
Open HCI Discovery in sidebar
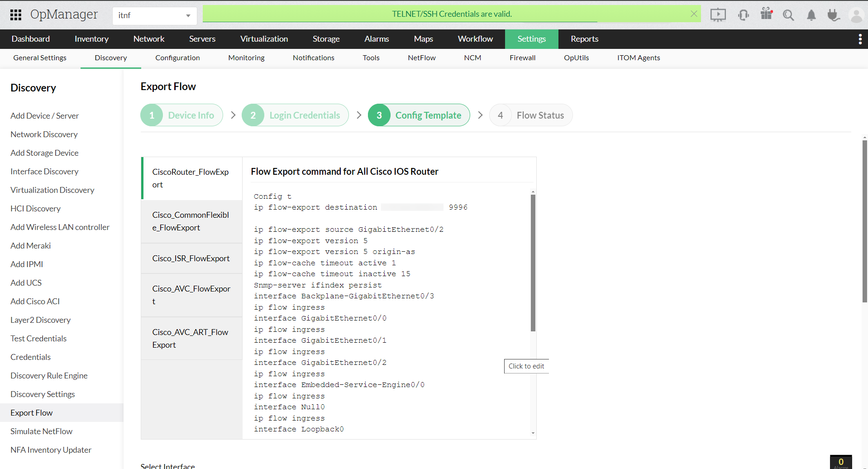point(35,209)
